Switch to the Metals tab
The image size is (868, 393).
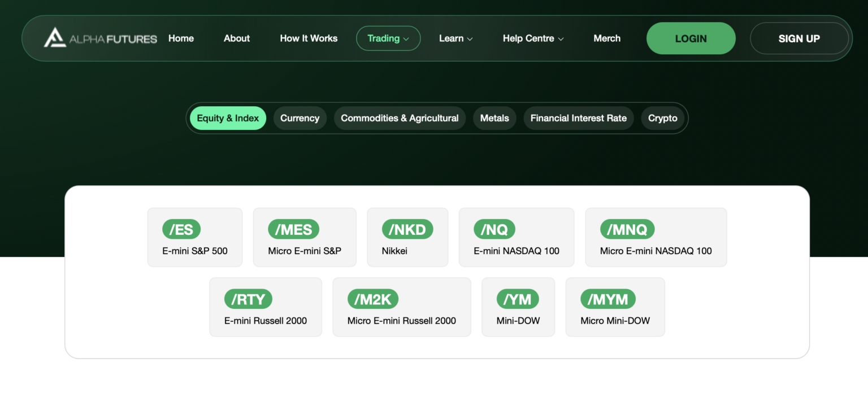click(x=494, y=118)
